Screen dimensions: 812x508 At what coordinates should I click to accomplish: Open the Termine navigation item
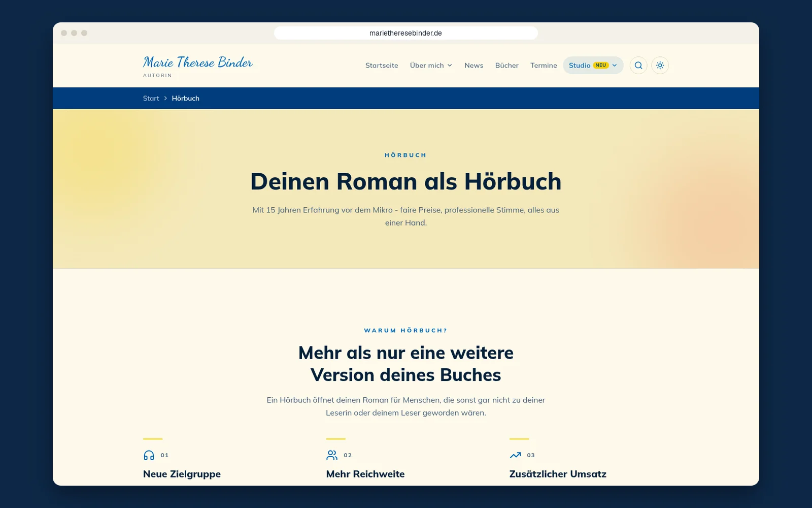point(544,66)
